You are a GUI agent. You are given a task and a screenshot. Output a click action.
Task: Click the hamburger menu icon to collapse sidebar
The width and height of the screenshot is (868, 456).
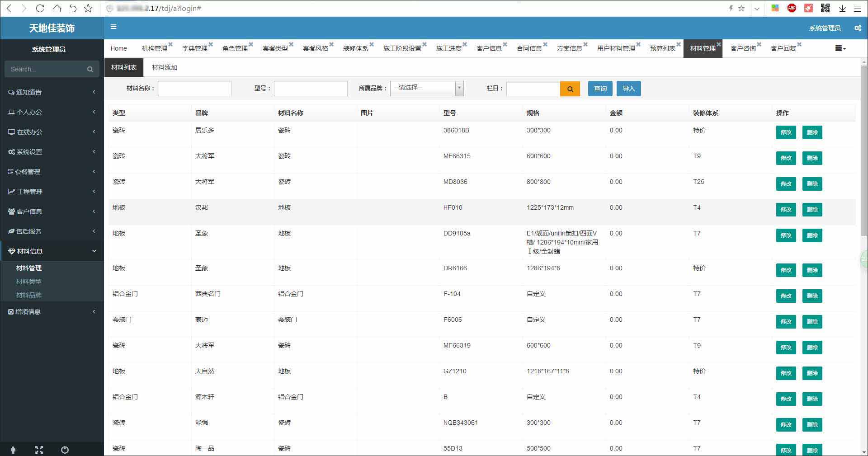pyautogui.click(x=113, y=27)
